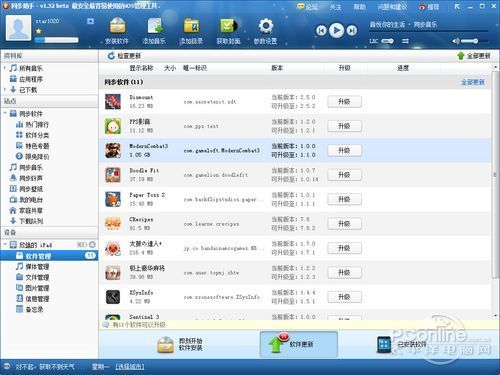Open 同步音乐 in sidebar
500x375 pixels.
(31, 167)
